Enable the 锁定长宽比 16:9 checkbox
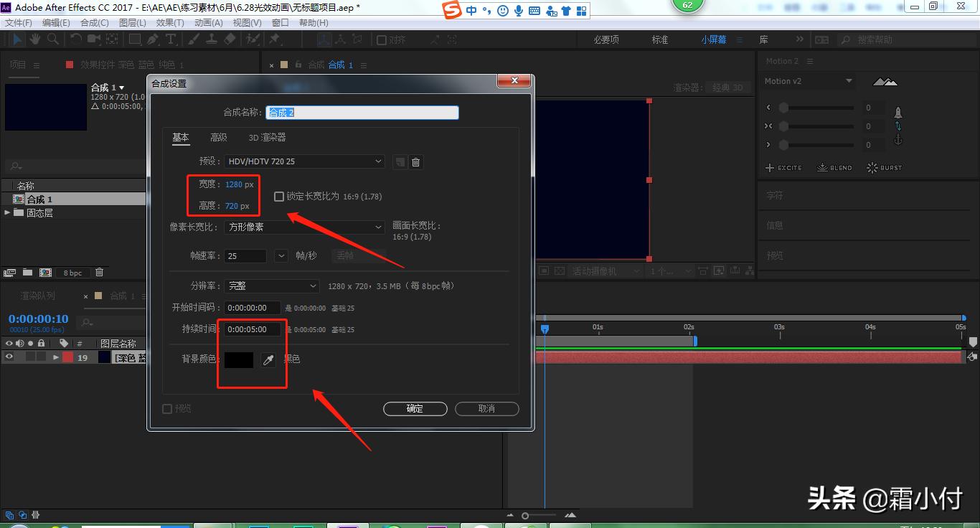 (278, 196)
